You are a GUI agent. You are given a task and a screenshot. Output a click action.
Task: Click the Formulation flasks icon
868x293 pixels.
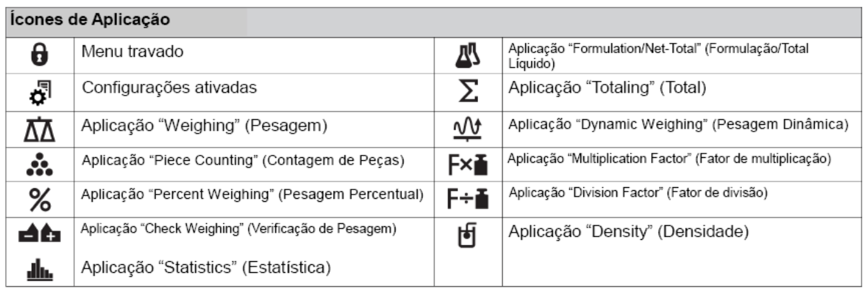(x=468, y=56)
